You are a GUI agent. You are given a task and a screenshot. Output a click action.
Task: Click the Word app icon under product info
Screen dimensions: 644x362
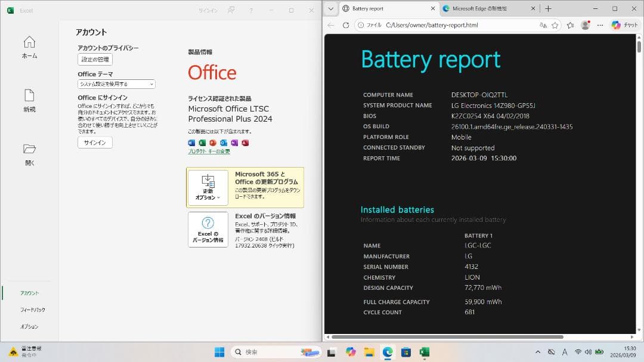[x=191, y=143]
